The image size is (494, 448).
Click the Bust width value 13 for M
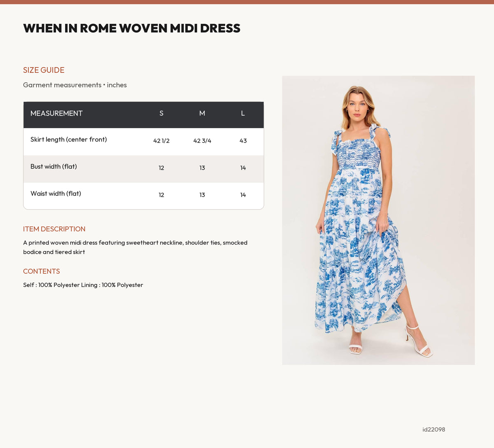(202, 168)
